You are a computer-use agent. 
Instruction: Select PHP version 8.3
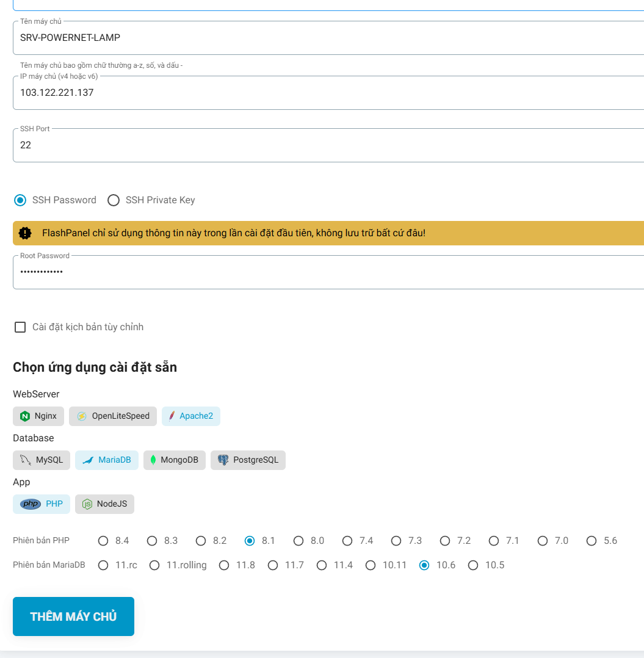[152, 541]
